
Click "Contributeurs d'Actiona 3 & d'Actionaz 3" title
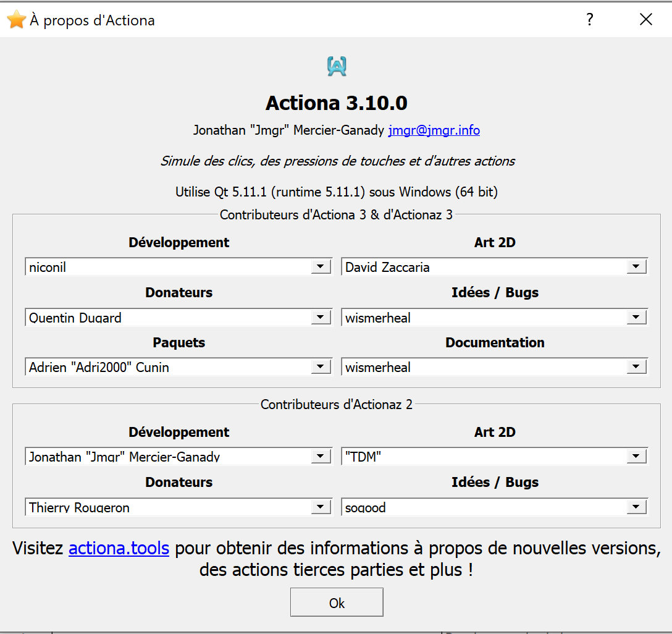pyautogui.click(x=336, y=214)
